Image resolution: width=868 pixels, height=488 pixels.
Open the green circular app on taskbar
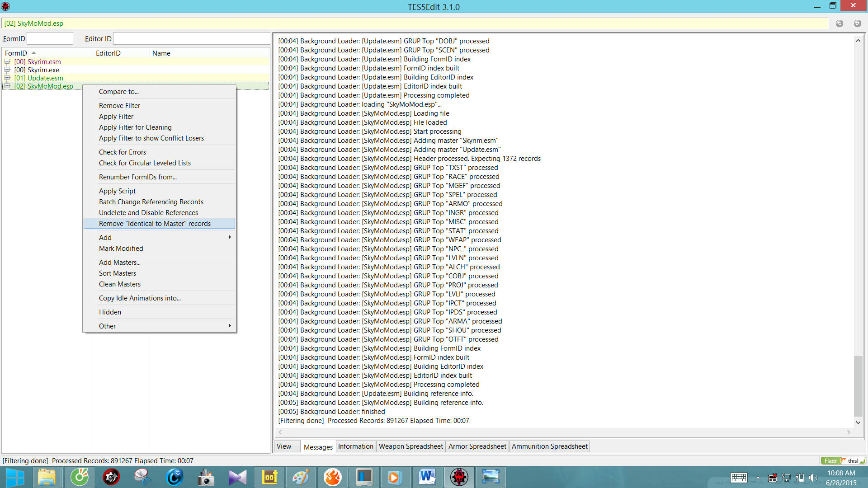pos(80,477)
